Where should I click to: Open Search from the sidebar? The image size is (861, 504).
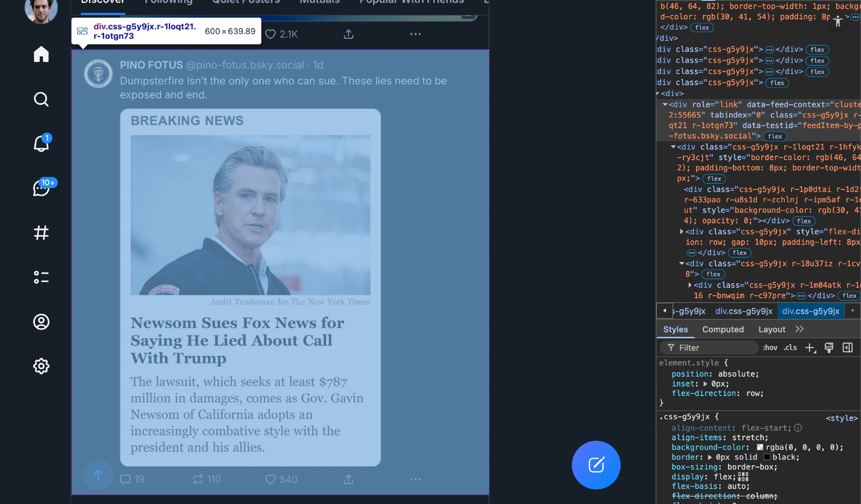41,99
